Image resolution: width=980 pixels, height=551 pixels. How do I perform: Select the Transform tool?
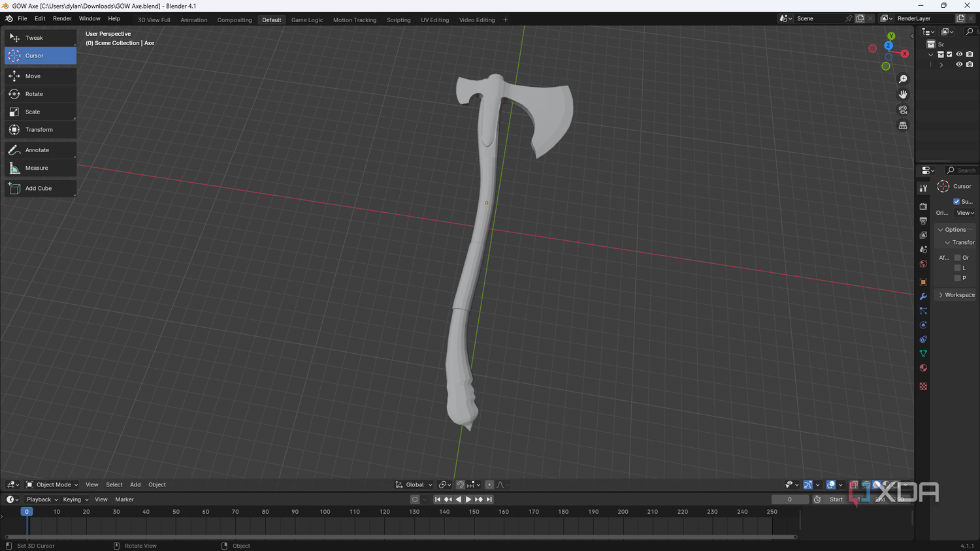(x=41, y=129)
